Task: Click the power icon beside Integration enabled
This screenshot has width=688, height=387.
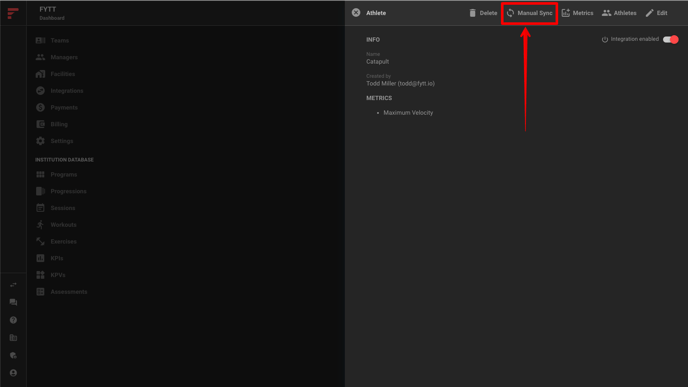Action: tap(605, 39)
